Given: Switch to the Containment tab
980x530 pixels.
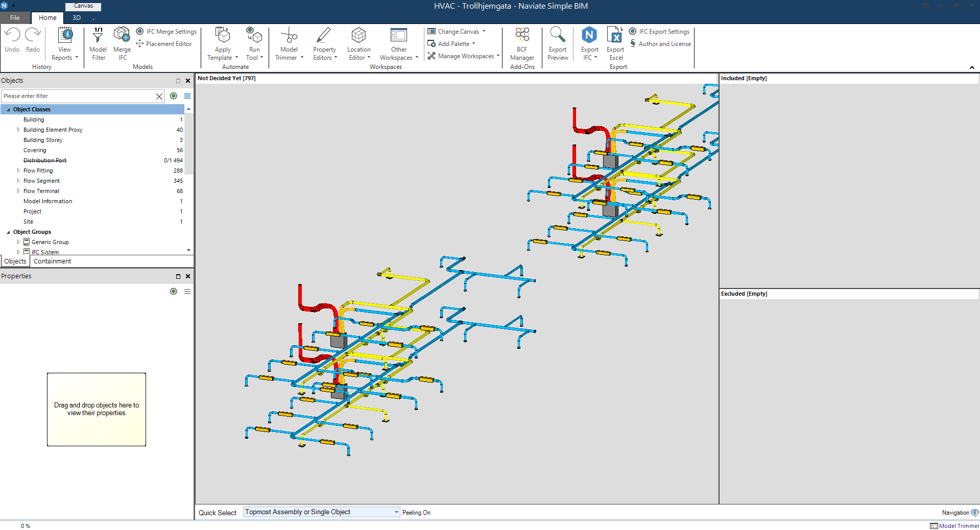Looking at the screenshot, I should tap(52, 261).
